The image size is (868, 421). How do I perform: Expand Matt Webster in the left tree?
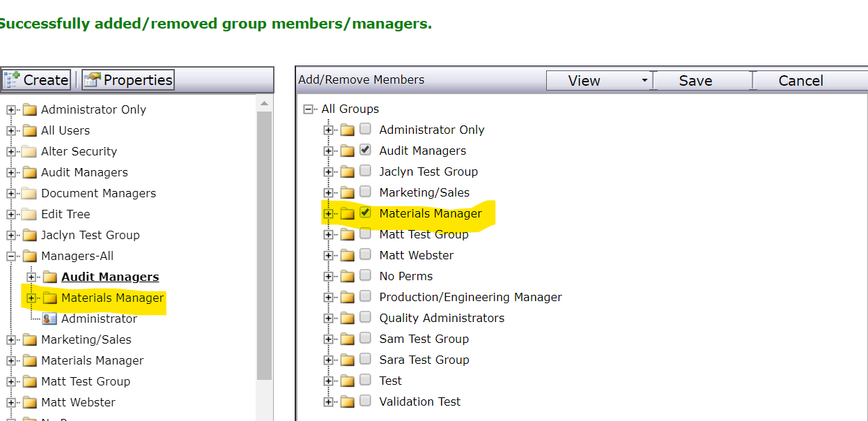[x=11, y=403]
